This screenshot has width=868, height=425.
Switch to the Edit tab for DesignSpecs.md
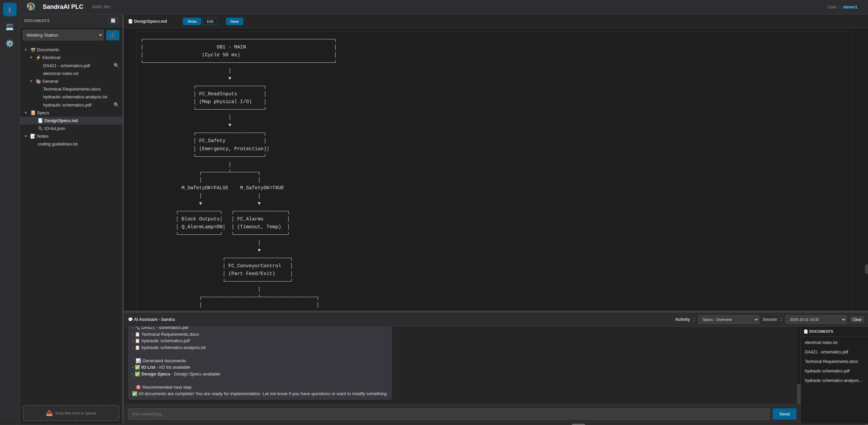(210, 21)
